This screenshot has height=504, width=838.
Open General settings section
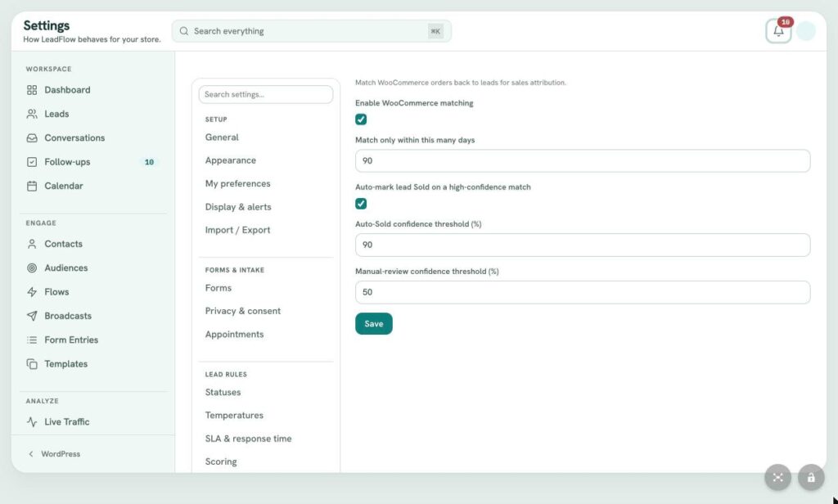tap(222, 137)
